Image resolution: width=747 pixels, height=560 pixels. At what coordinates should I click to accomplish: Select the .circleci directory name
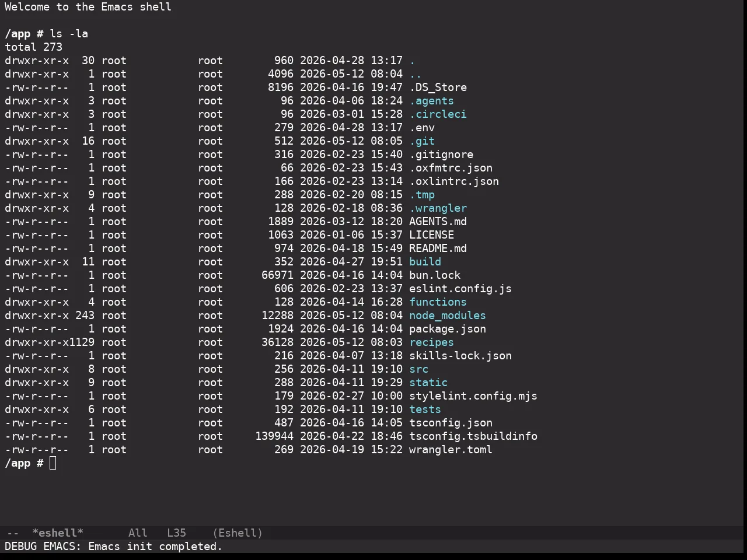438,114
